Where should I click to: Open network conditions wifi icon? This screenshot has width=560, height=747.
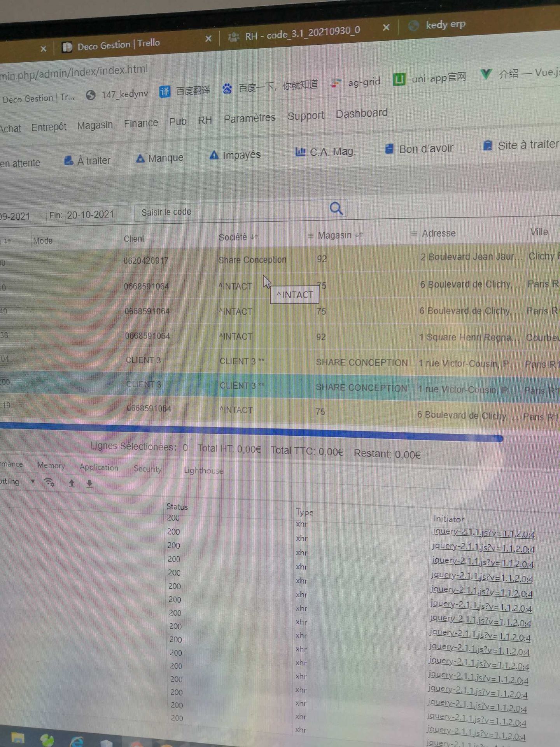point(49,482)
